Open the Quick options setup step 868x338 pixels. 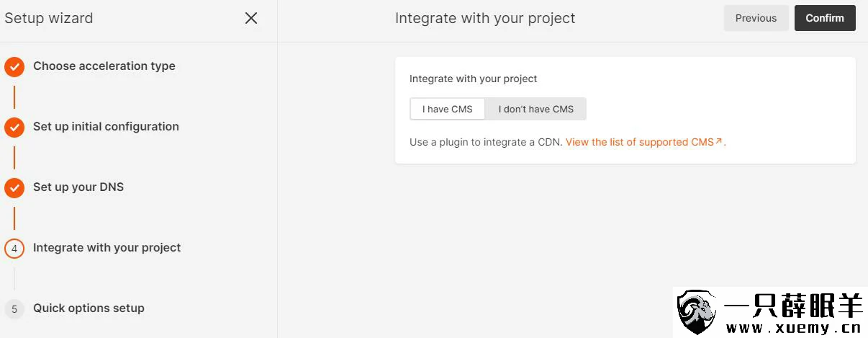89,308
